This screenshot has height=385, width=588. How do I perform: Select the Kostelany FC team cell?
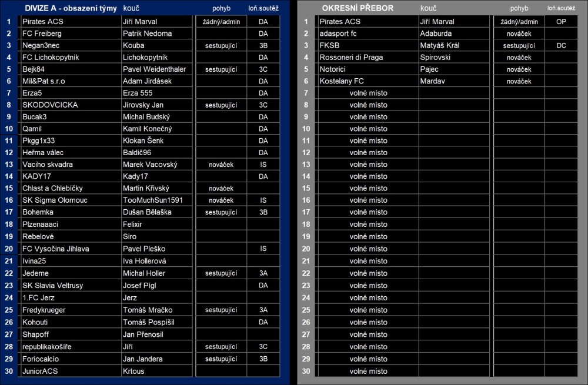point(368,81)
